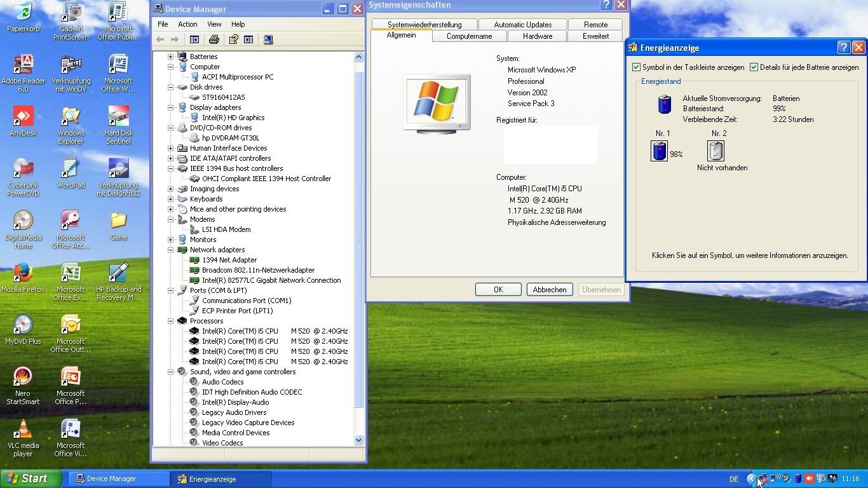Open the Game folder on desktop

(119, 226)
